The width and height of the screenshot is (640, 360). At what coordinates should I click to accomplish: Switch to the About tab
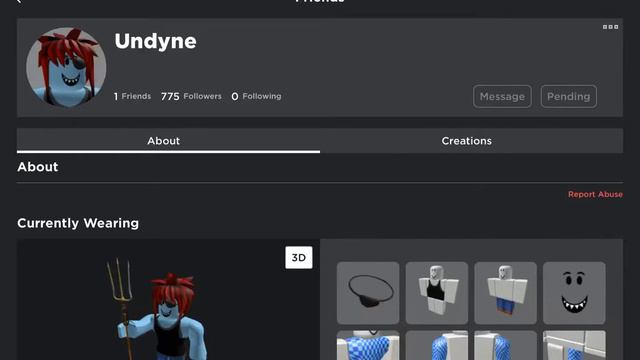(x=168, y=141)
